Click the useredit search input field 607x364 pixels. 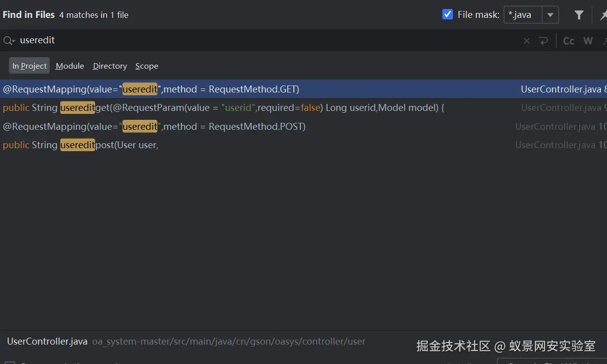pos(249,40)
